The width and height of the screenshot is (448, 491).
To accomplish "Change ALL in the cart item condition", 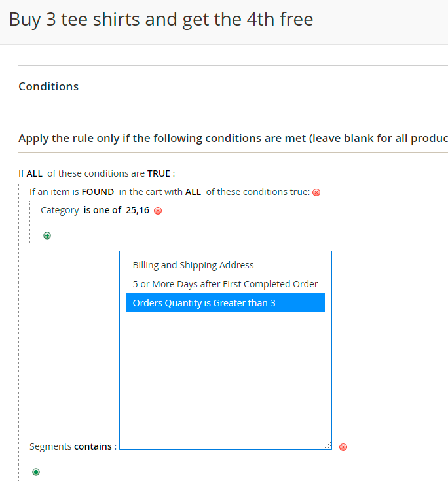I will (193, 192).
